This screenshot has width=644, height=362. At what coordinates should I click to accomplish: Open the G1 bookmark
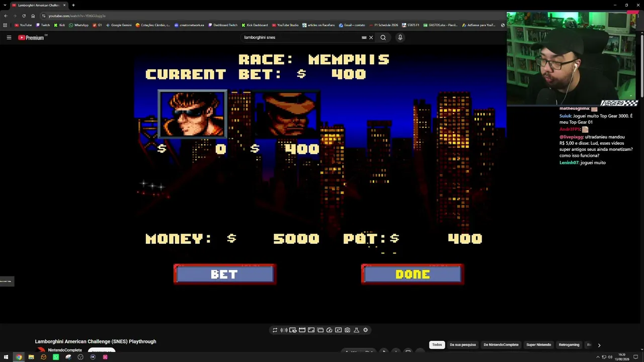click(x=97, y=25)
